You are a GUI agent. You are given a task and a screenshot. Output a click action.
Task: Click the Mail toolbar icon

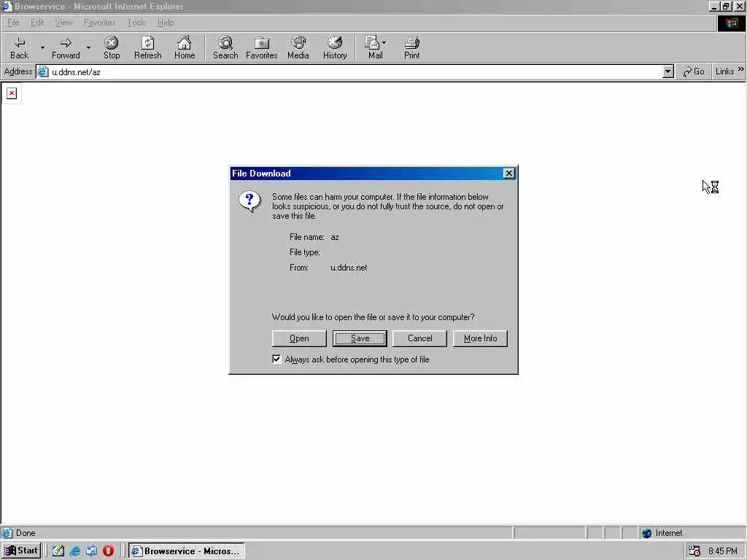coord(373,47)
